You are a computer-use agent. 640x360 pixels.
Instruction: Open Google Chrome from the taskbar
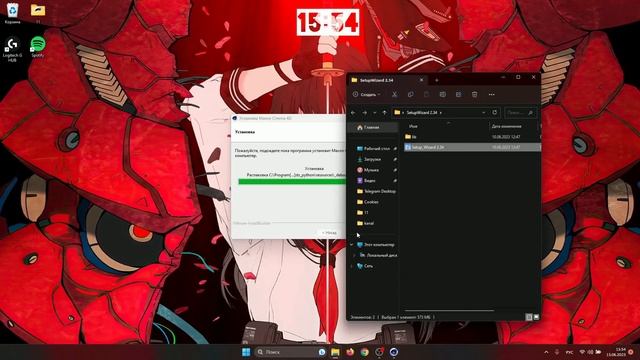click(x=364, y=352)
